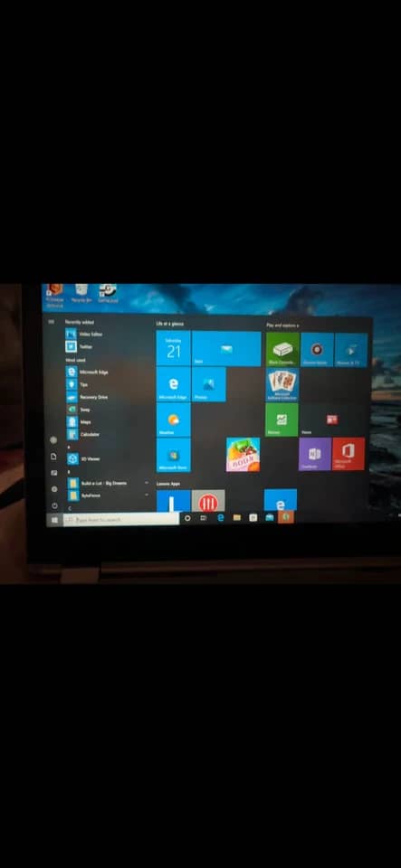The height and width of the screenshot is (868, 401).
Task: Click the taskbar search box
Action: [x=121, y=519]
